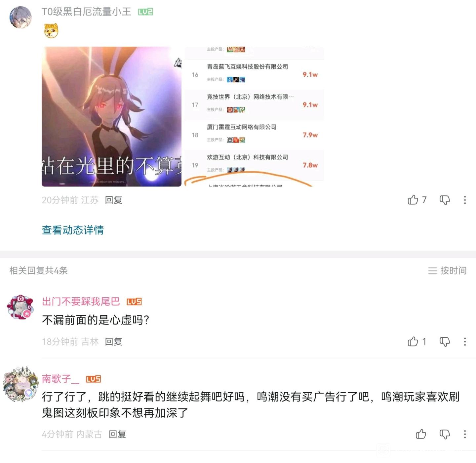
Task: Reply to the 4分钟前 内蒙古 comment
Action: point(118,434)
